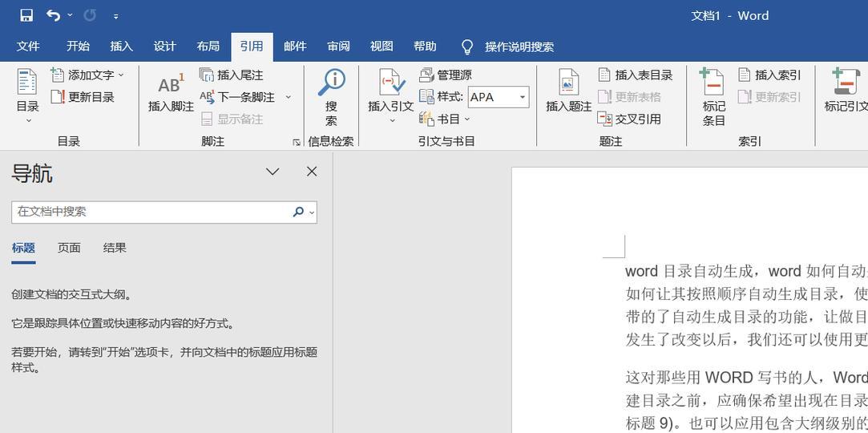Open 交叉引用 cross-reference dialog
The image size is (868, 433).
coord(629,119)
